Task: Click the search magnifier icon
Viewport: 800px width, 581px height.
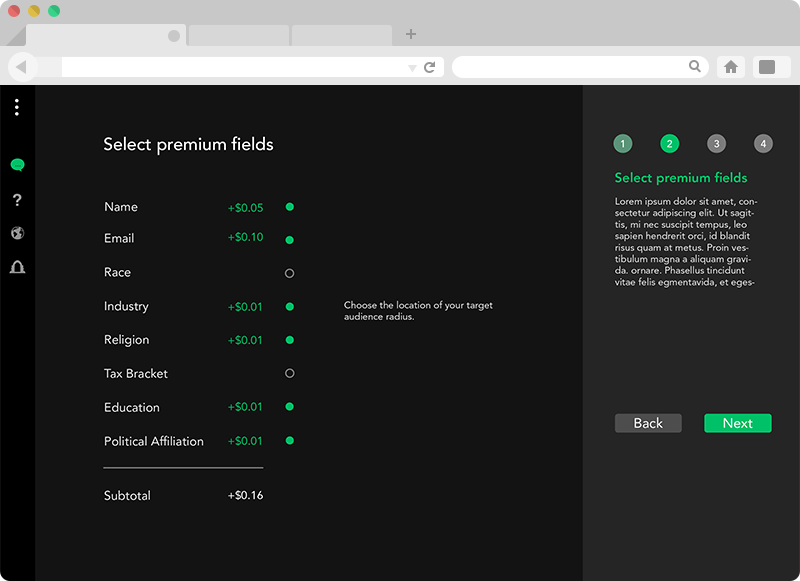Action: (695, 67)
